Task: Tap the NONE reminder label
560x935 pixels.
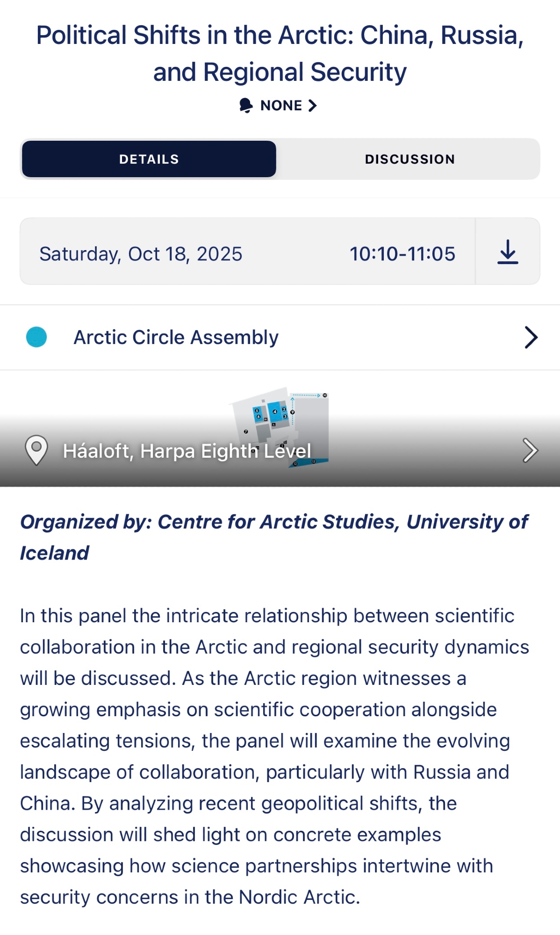Action: pyautogui.click(x=281, y=106)
